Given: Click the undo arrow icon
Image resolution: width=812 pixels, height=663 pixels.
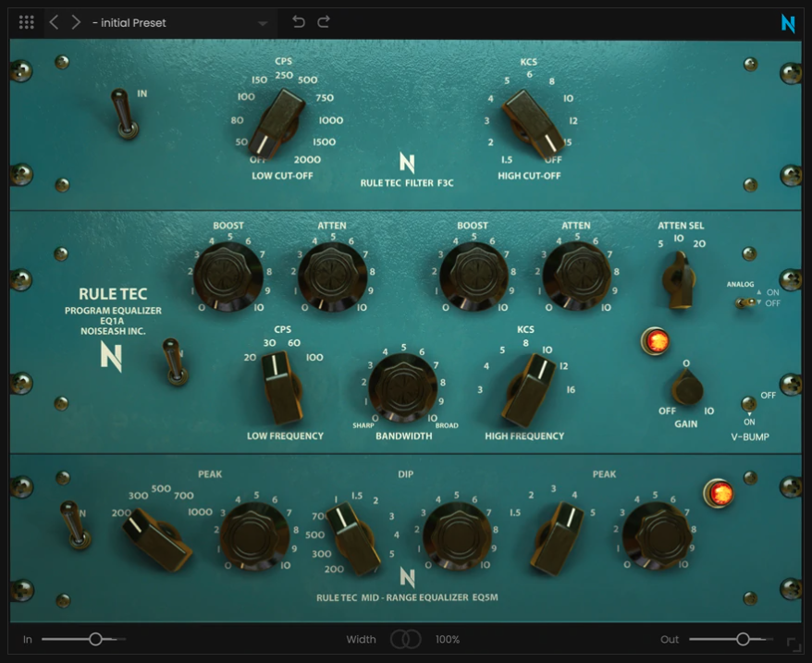Looking at the screenshot, I should point(299,22).
